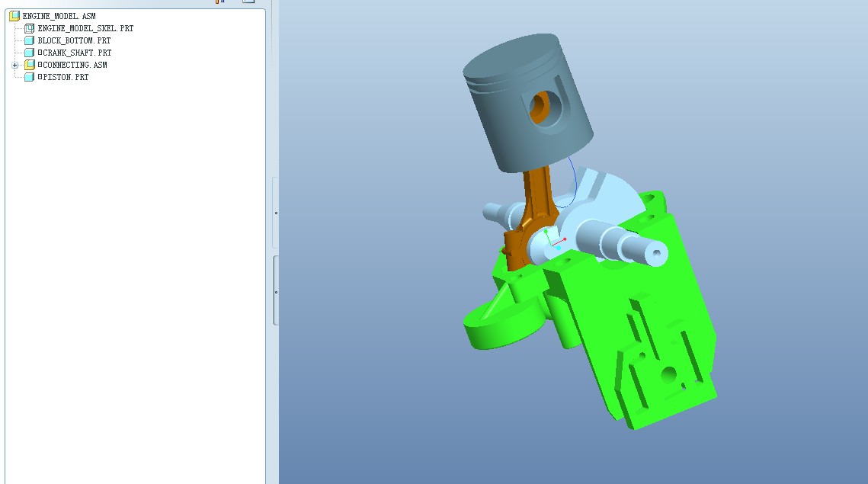The image size is (868, 484).
Task: Click the lower sash handle beside the model tree
Action: click(x=276, y=291)
